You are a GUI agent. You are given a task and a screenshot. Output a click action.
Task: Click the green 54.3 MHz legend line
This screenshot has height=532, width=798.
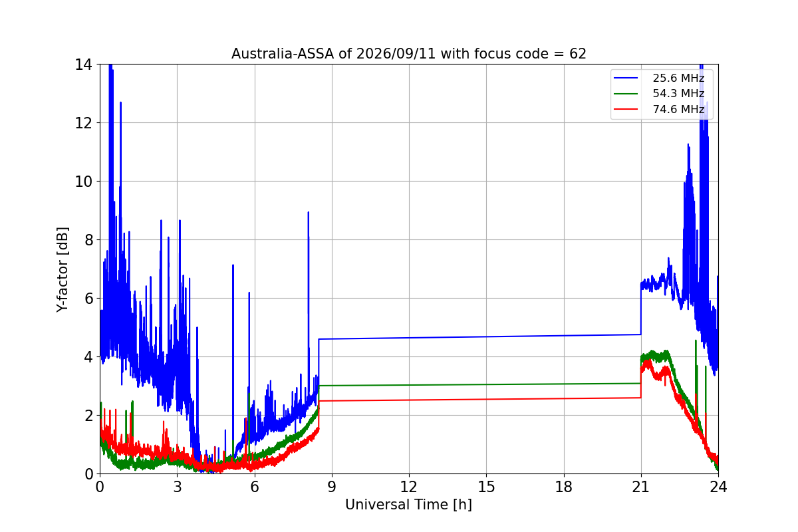pyautogui.click(x=626, y=94)
